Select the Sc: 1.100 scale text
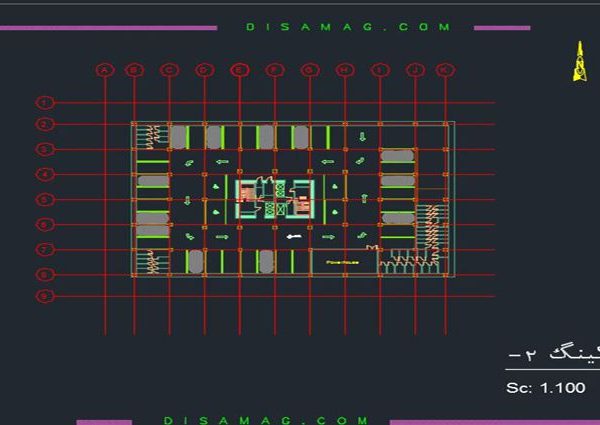 (545, 388)
